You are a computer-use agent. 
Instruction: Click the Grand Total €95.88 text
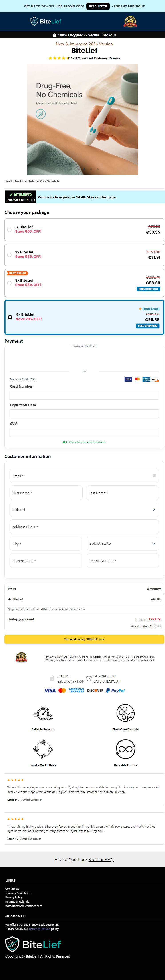pyautogui.click(x=145, y=626)
